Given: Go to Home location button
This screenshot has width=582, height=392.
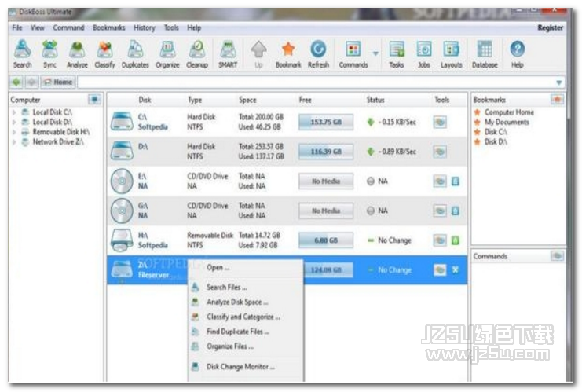Looking at the screenshot, I should (x=58, y=82).
